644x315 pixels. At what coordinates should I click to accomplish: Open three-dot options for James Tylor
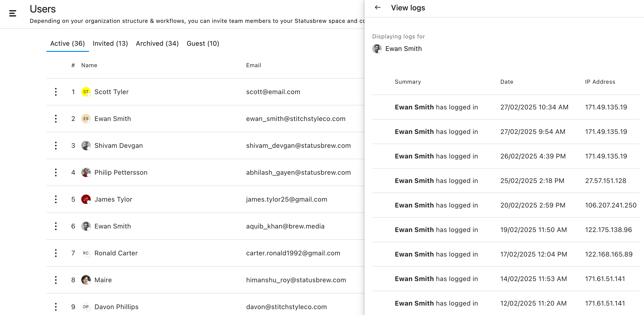56,199
